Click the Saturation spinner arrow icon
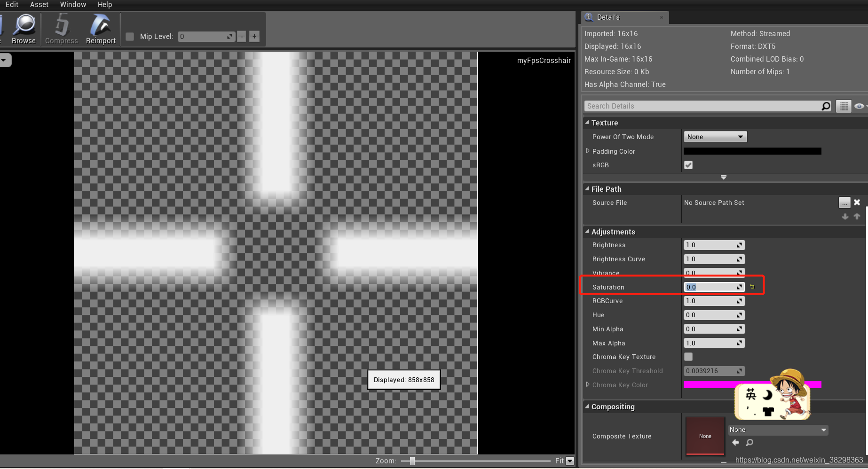 pyautogui.click(x=740, y=287)
